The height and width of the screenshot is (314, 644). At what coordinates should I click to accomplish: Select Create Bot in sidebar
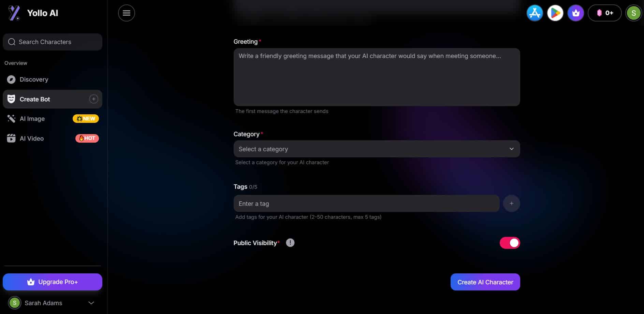(x=53, y=99)
